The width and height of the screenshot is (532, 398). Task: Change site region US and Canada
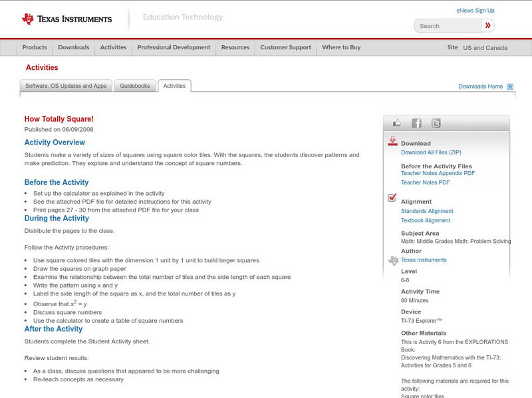[485, 48]
